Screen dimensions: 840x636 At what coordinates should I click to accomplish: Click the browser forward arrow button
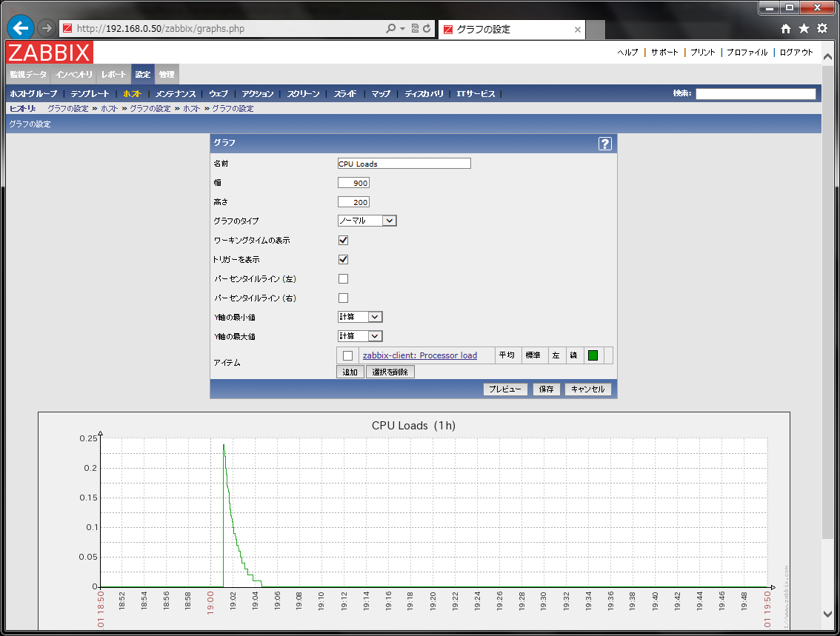tap(47, 28)
